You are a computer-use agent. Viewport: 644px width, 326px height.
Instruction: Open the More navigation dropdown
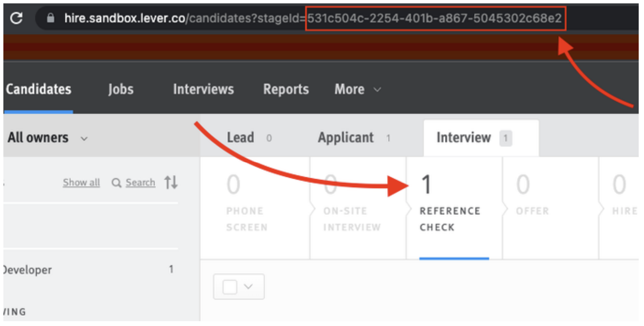point(357,89)
